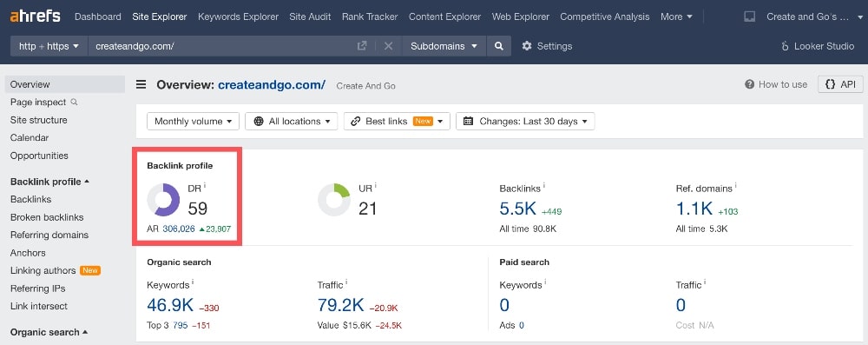Open Anchors in the sidebar
The height and width of the screenshot is (345, 868).
[x=28, y=252]
